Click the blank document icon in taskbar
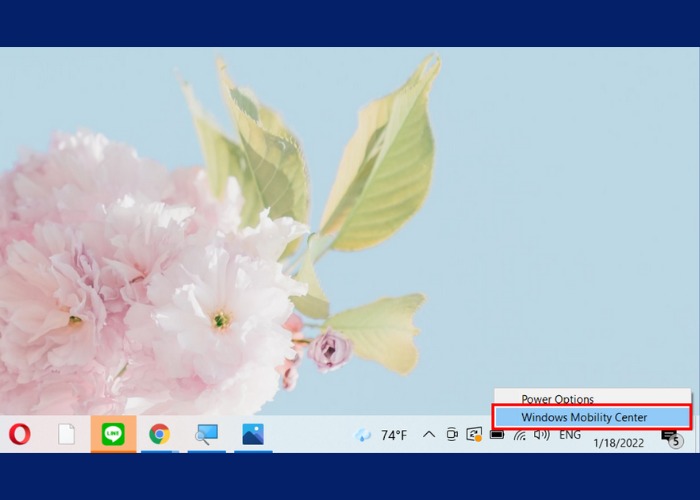700x500 pixels. pyautogui.click(x=66, y=434)
